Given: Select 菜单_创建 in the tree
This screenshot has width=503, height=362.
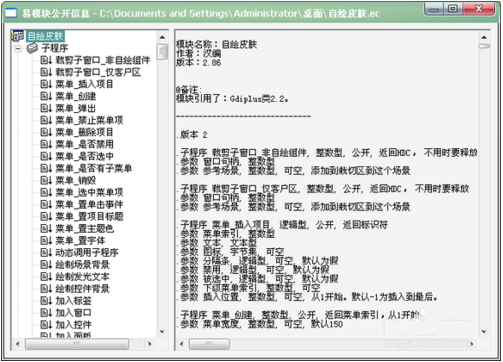Looking at the screenshot, I should (76, 96).
